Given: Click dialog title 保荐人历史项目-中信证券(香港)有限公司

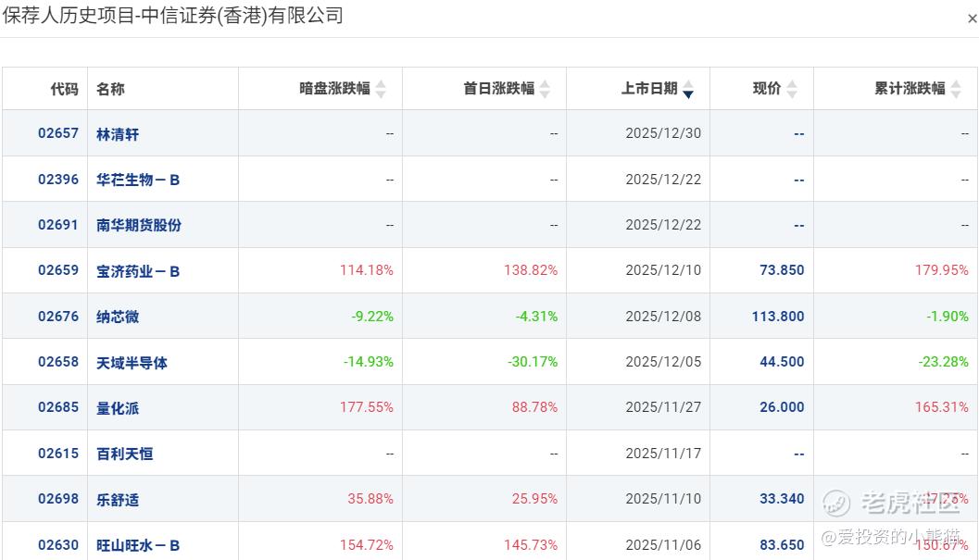Looking at the screenshot, I should [x=173, y=15].
